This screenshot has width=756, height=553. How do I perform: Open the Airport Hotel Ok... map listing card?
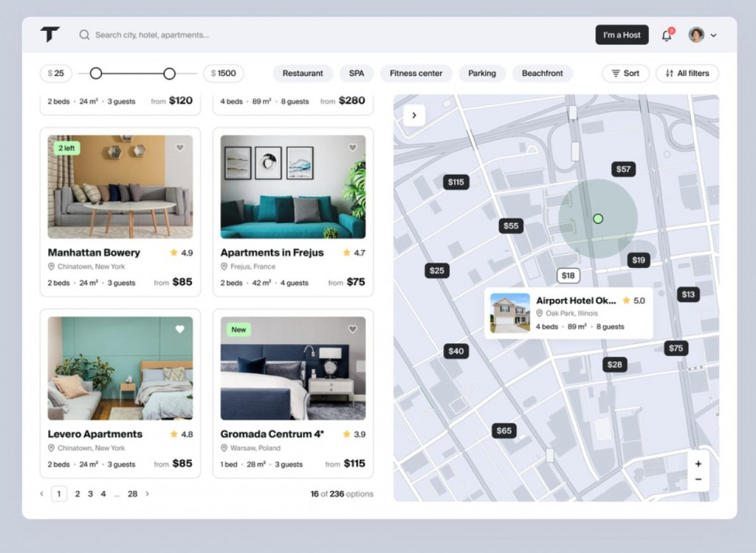coord(568,313)
